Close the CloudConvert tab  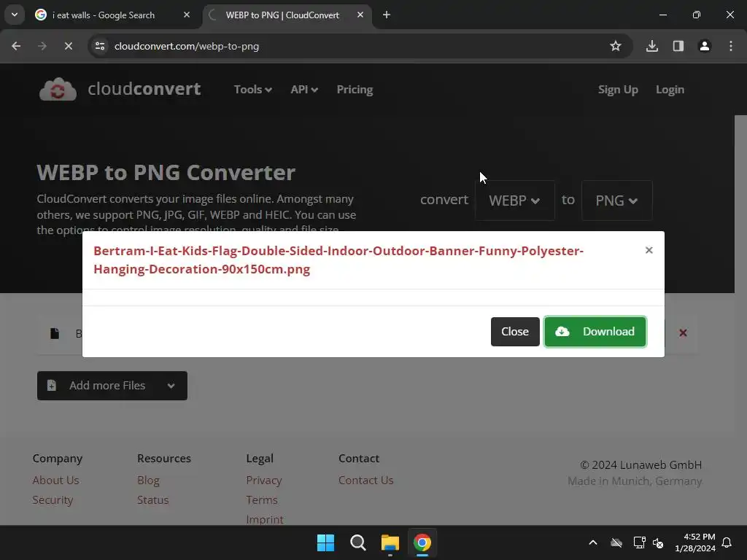pyautogui.click(x=360, y=15)
